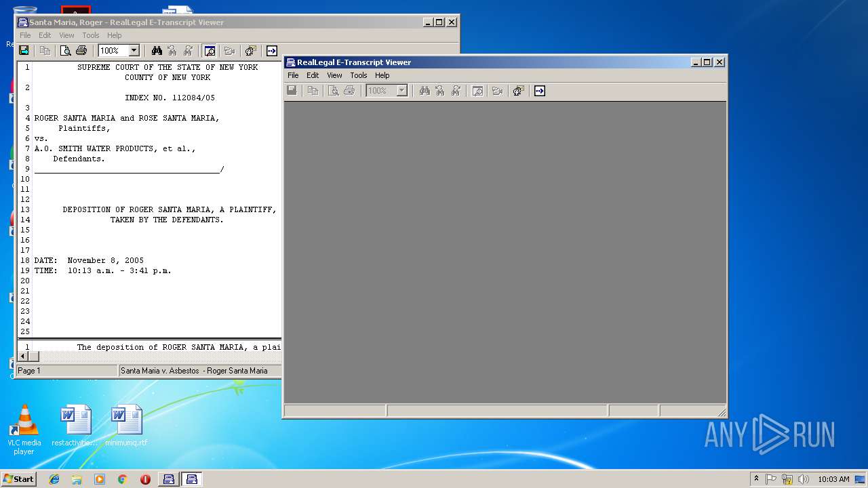Click the volume speaker icon in system tray
868x488 pixels.
(x=803, y=479)
